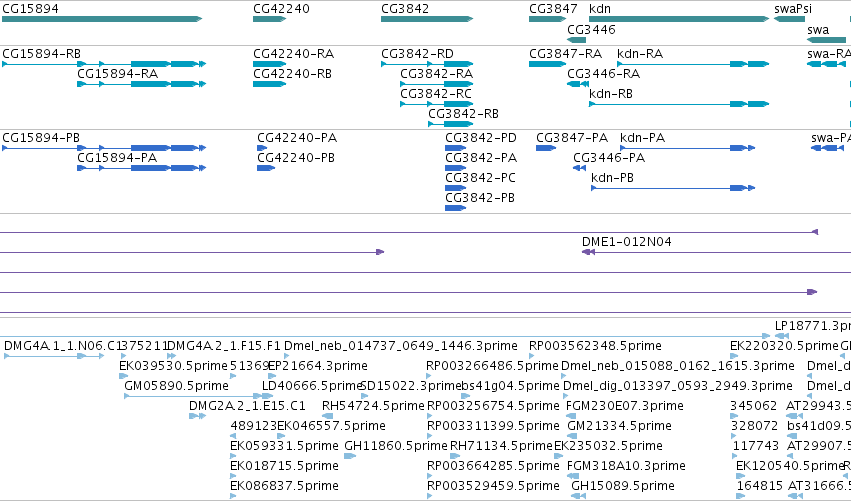Select the CG42240 gene feature
The height and width of the screenshot is (501, 851).
pos(269,19)
